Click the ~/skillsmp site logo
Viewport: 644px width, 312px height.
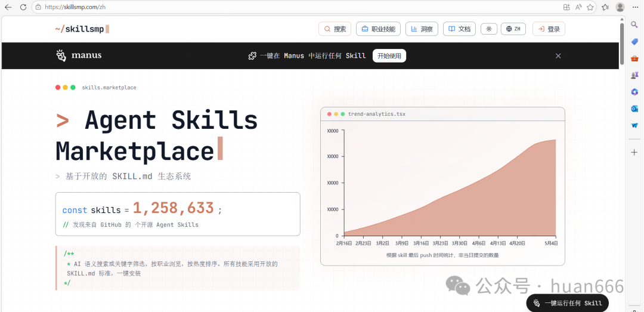(x=82, y=29)
